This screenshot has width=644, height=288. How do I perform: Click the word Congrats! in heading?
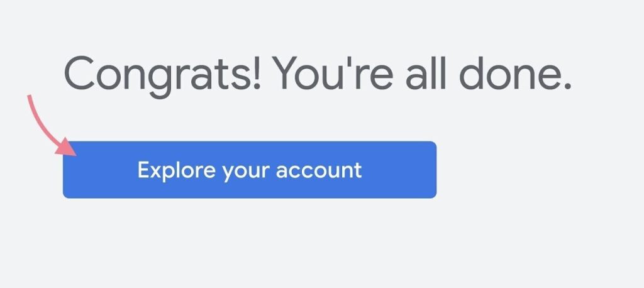click(162, 73)
